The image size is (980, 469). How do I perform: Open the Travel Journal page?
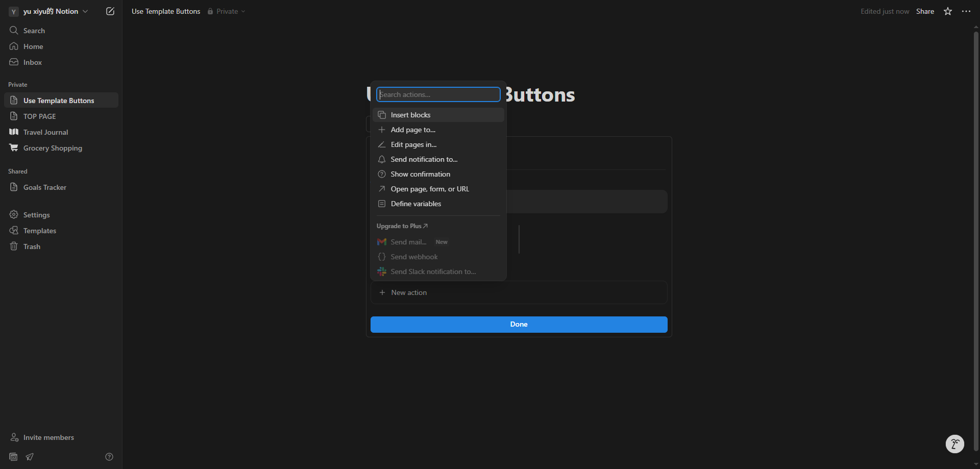click(61, 132)
